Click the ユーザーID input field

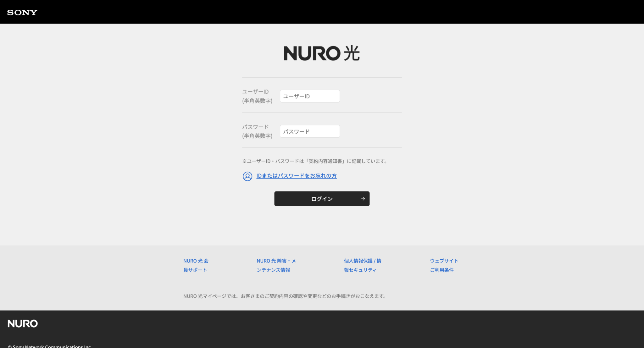[x=309, y=96]
